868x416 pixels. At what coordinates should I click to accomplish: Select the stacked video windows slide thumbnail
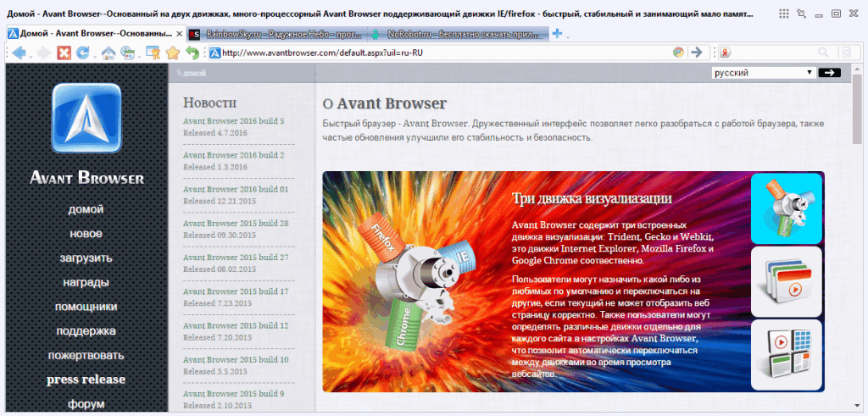coord(786,281)
